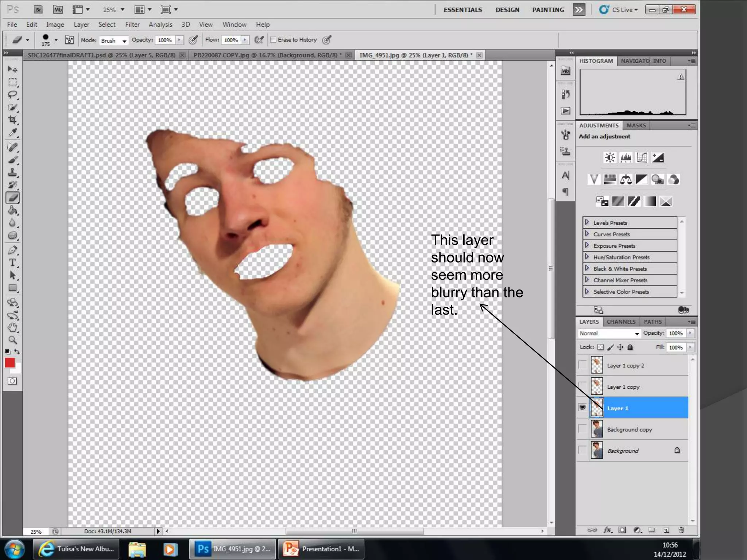The image size is (747, 560).
Task: Click the red foreground color swatch
Action: pos(9,363)
